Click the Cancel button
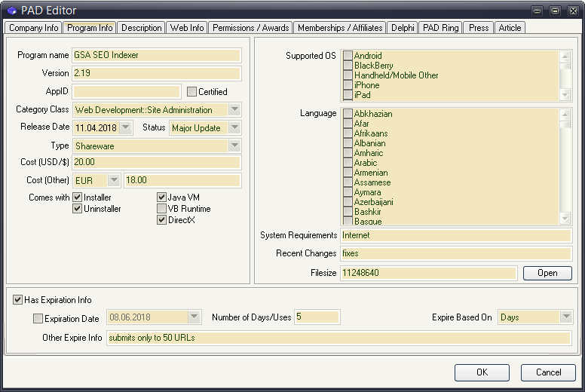This screenshot has height=392, width=585. click(x=548, y=372)
